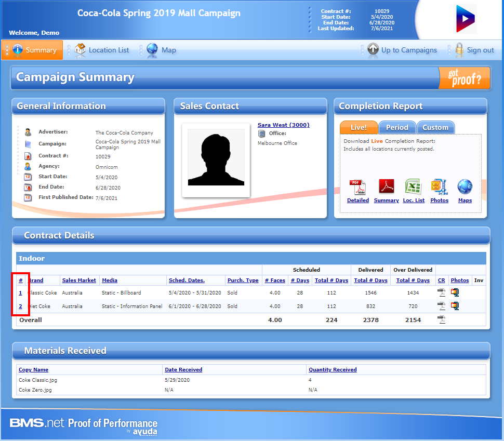Click the Location List house icon
Screen dimensions: 504x441
coord(80,50)
